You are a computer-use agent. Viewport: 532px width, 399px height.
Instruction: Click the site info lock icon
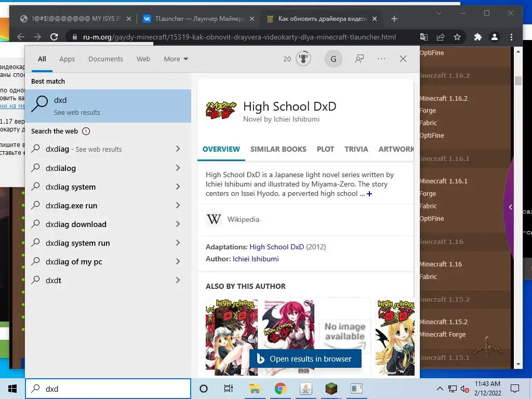[x=75, y=37]
